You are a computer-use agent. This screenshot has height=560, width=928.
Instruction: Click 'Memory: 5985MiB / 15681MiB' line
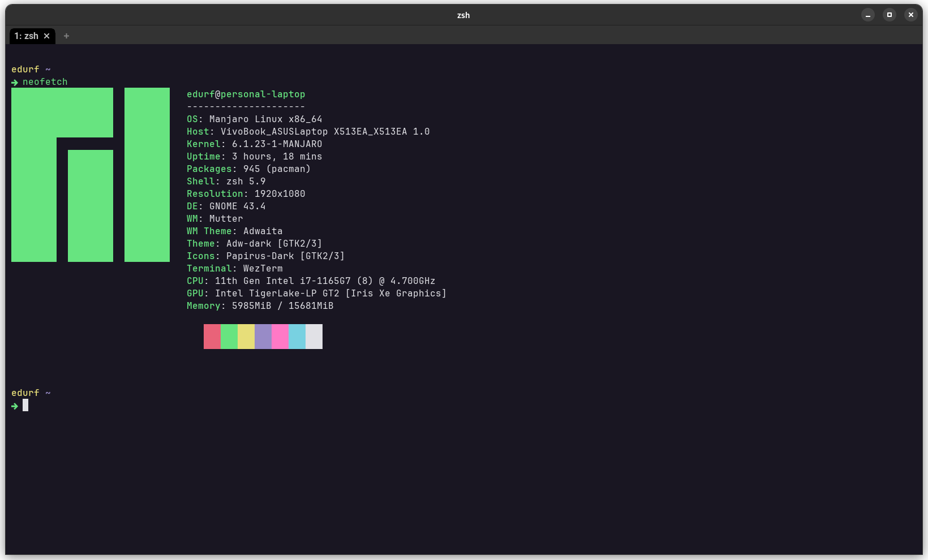260,306
